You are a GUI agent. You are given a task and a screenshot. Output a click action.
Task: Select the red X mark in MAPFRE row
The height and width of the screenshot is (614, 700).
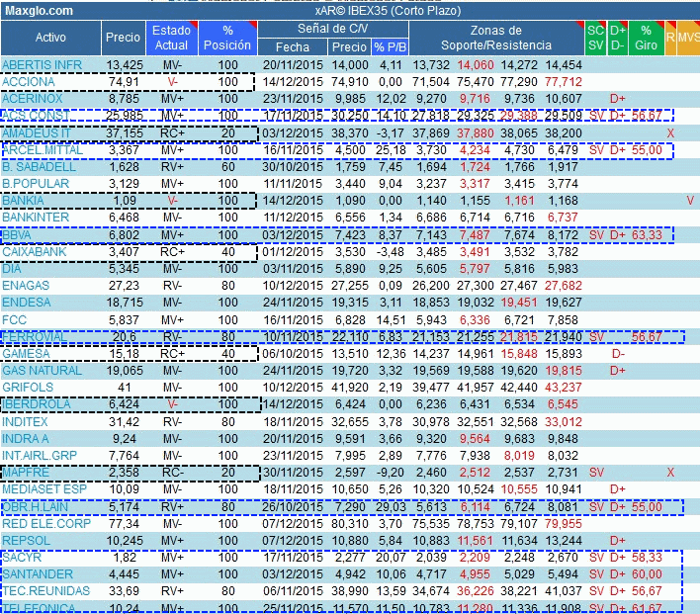tap(670, 473)
